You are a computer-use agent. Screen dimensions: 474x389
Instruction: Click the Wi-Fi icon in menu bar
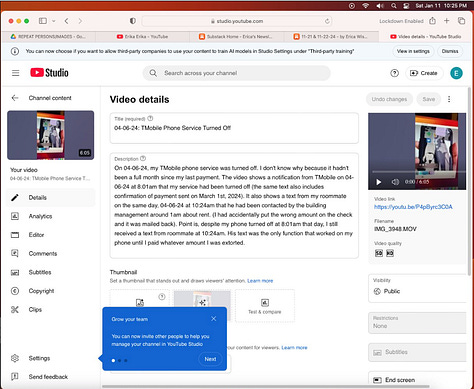pos(366,6)
